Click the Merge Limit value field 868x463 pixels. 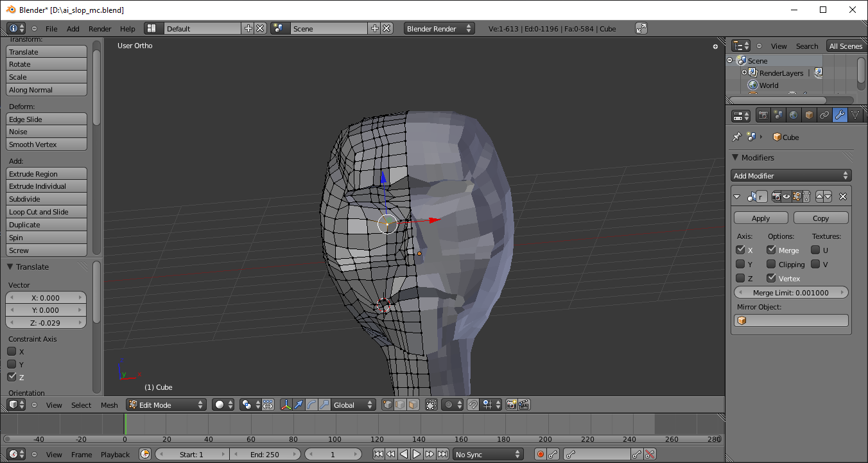[x=791, y=293]
